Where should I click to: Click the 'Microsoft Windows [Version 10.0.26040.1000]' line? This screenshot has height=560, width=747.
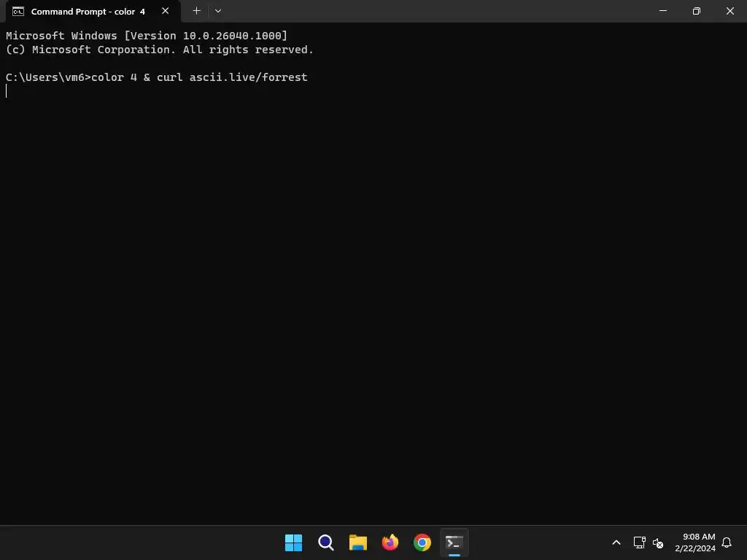coord(147,36)
